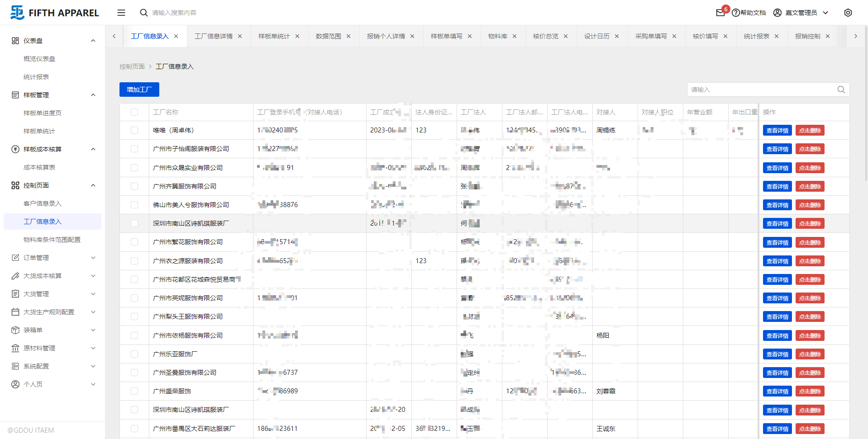Open 客户信息录入 in sidebar
Viewport: 868px width, 439px height.
click(43, 203)
